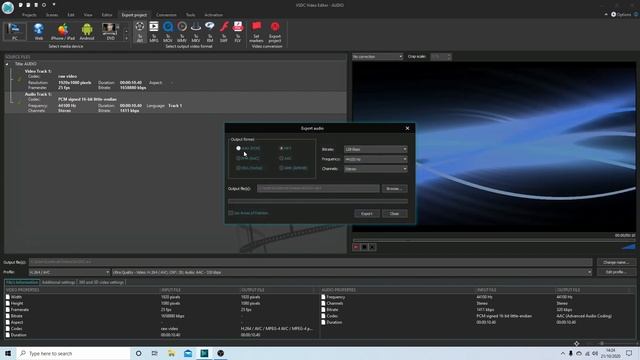Pick To MKV output format
The height and width of the screenshot is (360, 640).
[x=196, y=32]
